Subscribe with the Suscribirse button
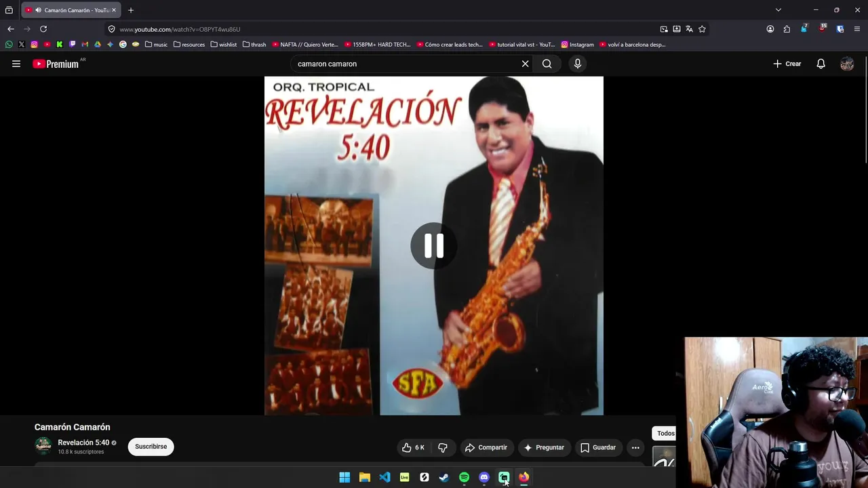The image size is (868, 488). coord(151,447)
